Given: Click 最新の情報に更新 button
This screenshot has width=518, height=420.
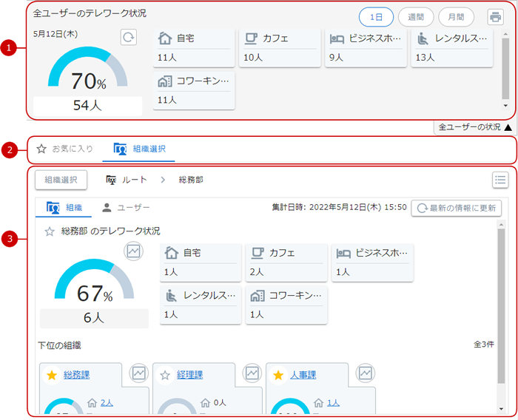Looking at the screenshot, I should (x=457, y=208).
